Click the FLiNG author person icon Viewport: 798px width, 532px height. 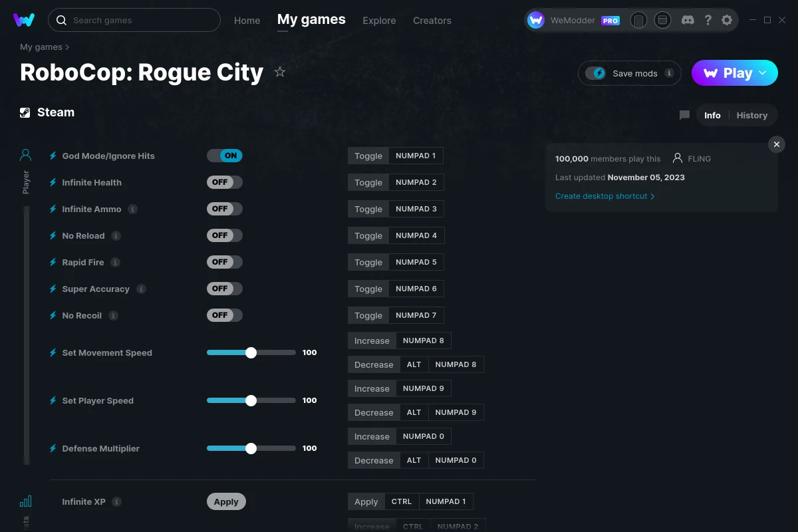pyautogui.click(x=678, y=158)
